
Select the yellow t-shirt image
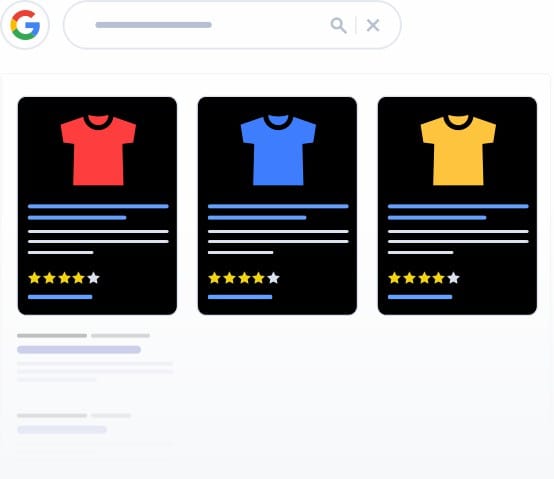(x=458, y=150)
